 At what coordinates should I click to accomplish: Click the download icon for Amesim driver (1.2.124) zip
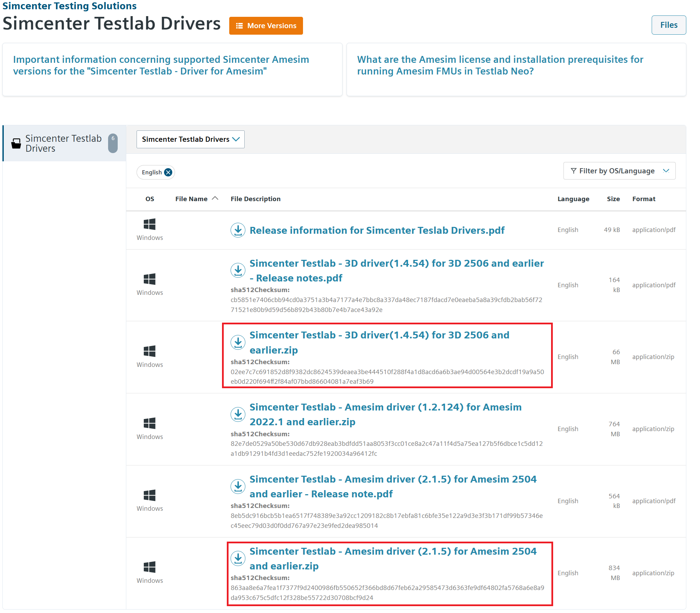pyautogui.click(x=238, y=414)
